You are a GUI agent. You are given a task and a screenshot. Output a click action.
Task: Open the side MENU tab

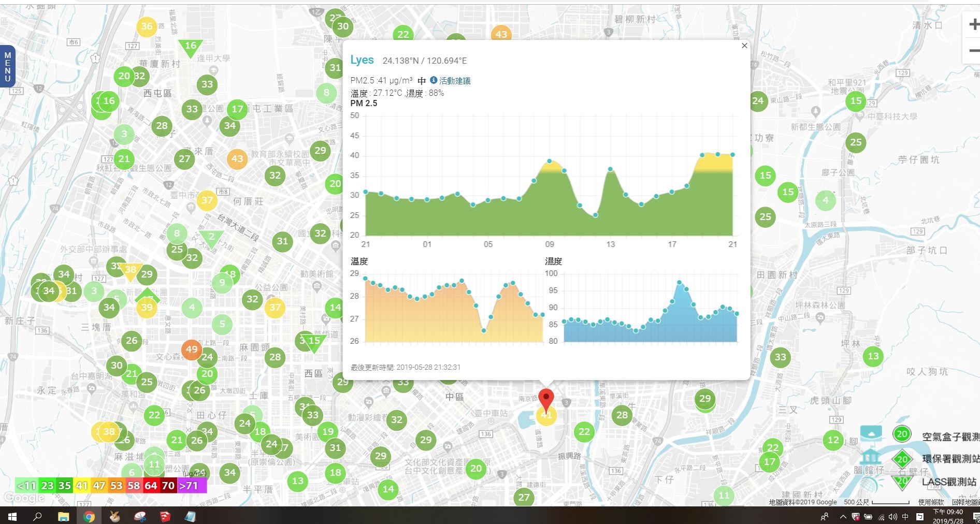7,67
